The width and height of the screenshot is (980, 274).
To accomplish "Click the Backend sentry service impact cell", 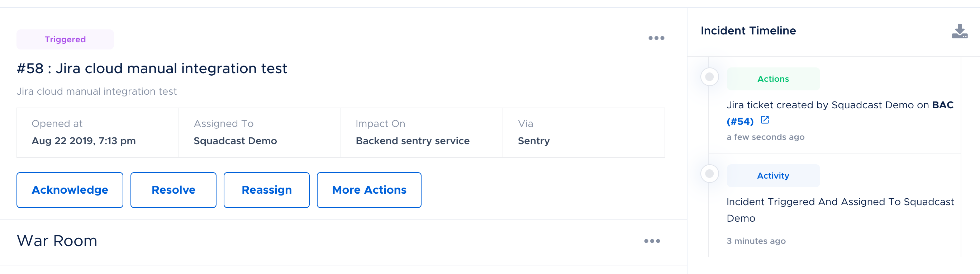I will click(x=422, y=133).
